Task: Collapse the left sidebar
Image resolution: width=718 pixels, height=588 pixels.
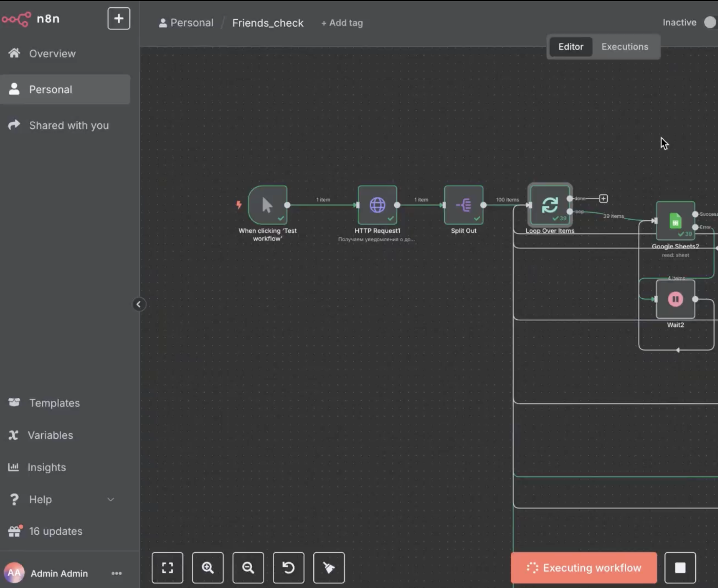Action: [139, 305]
